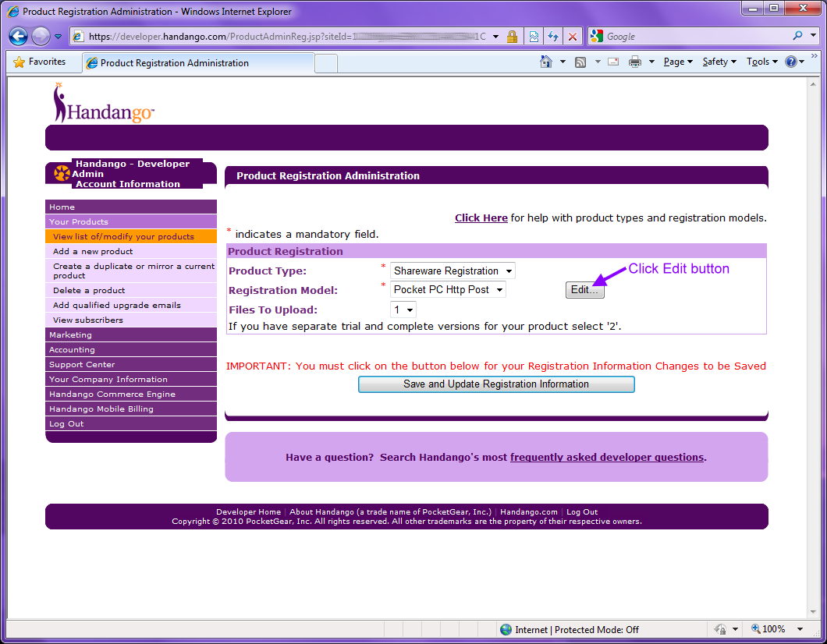Viewport: 827px width, 644px height.
Task: Click the Edit... button
Action: (x=584, y=290)
